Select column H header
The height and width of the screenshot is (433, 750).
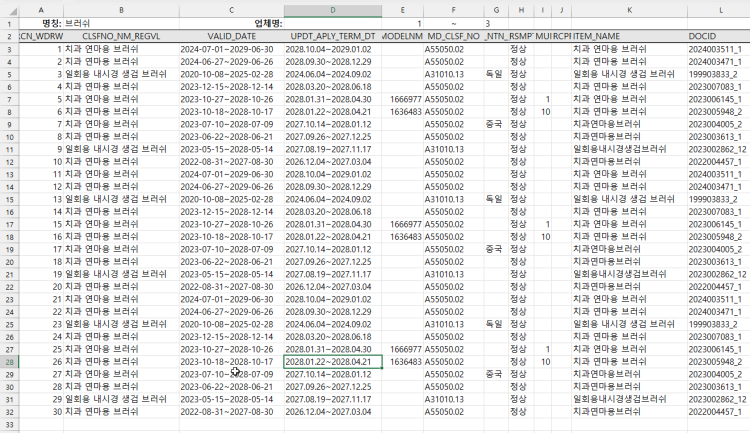coord(521,10)
